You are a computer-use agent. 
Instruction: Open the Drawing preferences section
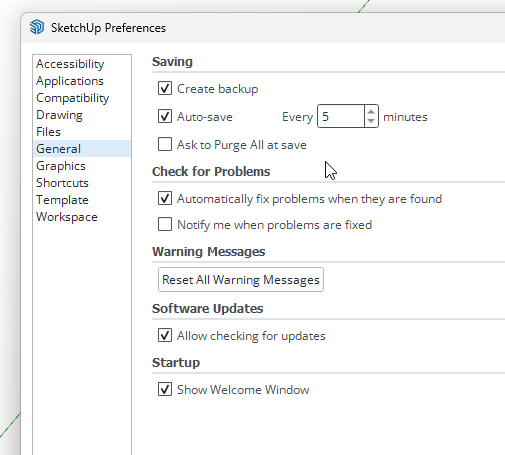pos(59,115)
